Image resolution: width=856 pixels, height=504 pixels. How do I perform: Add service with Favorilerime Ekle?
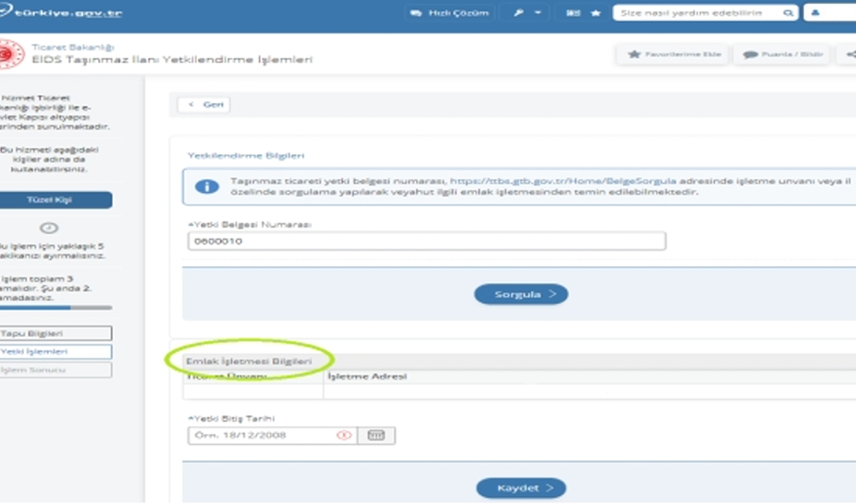pos(674,55)
